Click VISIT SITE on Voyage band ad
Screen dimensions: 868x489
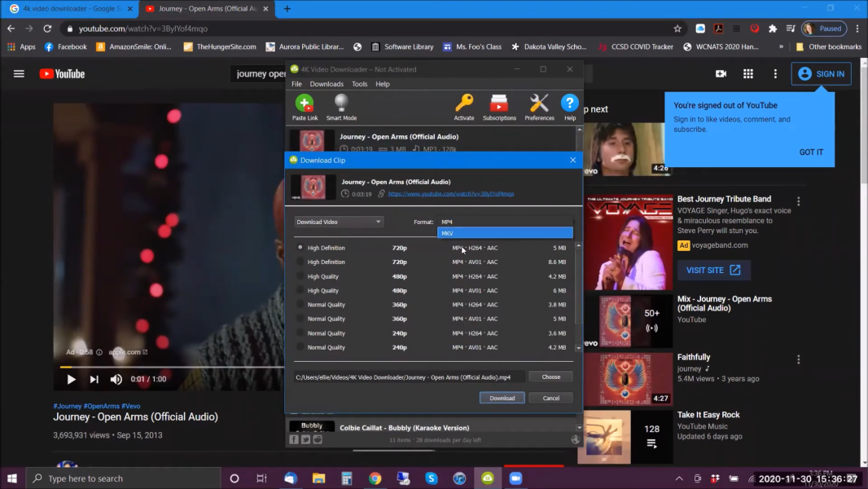point(713,271)
